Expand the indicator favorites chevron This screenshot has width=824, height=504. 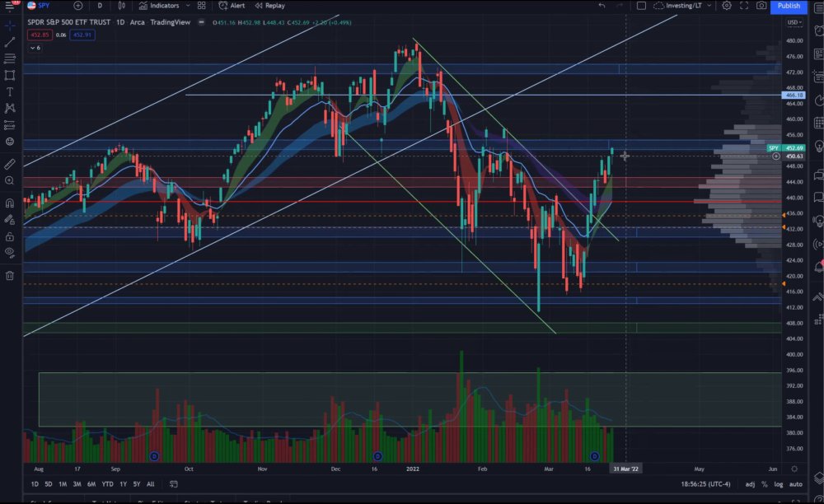(x=188, y=6)
